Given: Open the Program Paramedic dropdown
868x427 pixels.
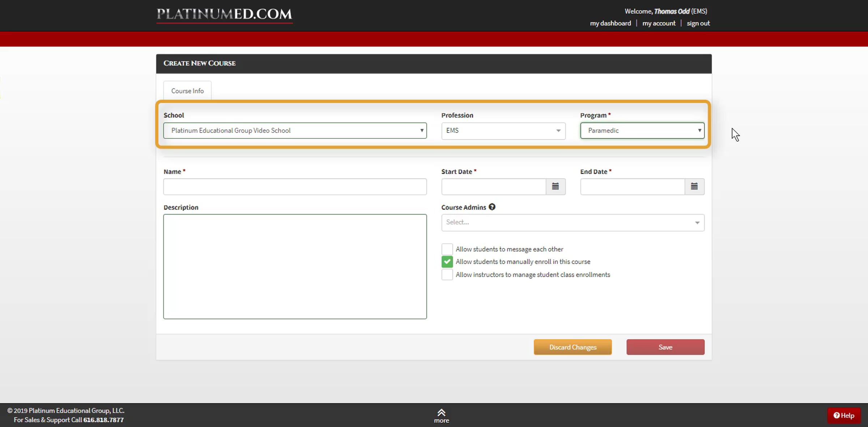Looking at the screenshot, I should 642,130.
